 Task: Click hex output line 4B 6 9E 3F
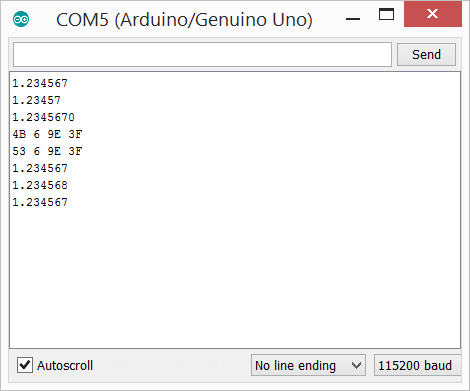click(x=47, y=134)
